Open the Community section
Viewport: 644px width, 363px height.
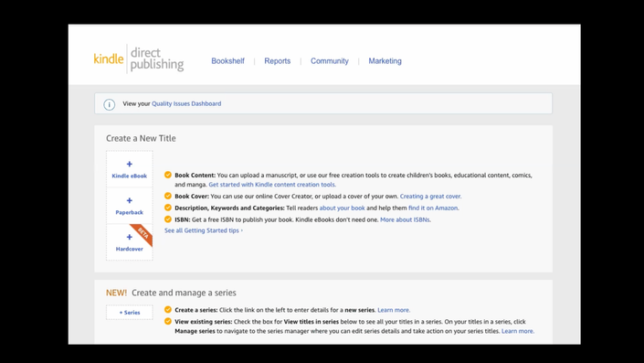pyautogui.click(x=330, y=61)
